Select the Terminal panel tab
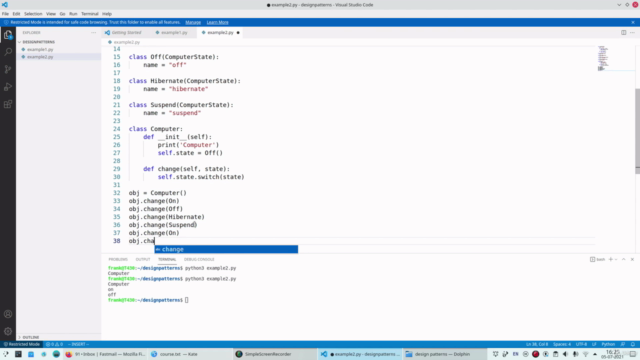640x360 pixels. pos(167,259)
